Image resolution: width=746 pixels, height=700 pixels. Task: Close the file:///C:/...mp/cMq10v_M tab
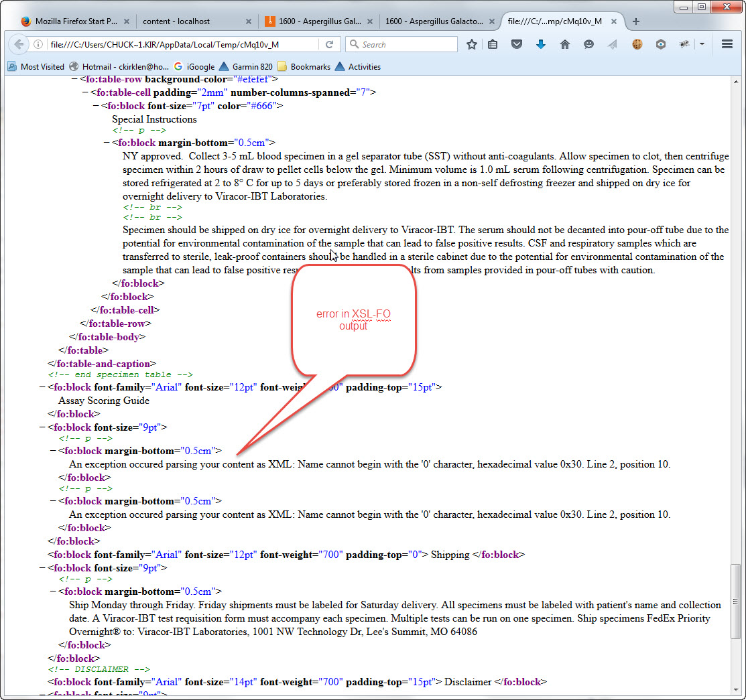614,21
